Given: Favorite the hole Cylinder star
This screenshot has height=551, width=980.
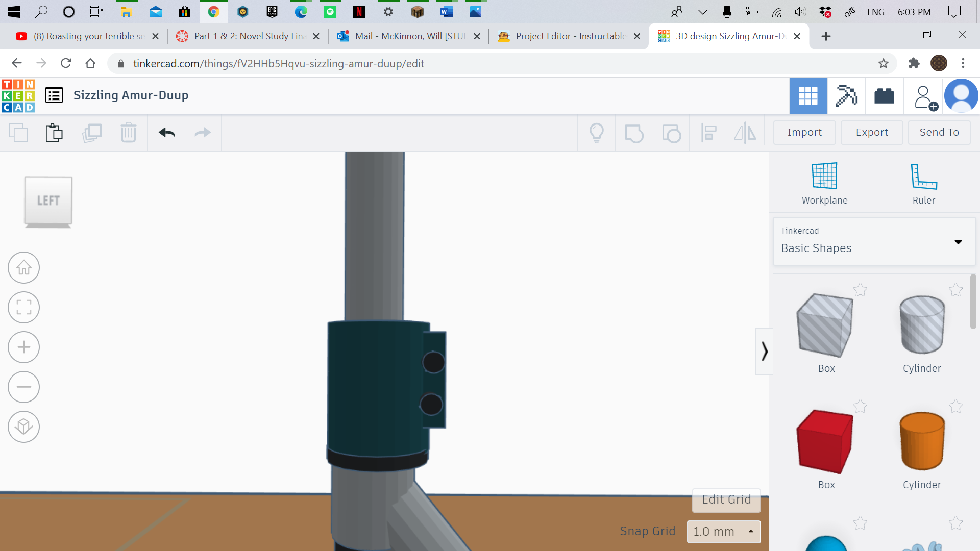Looking at the screenshot, I should point(956,290).
